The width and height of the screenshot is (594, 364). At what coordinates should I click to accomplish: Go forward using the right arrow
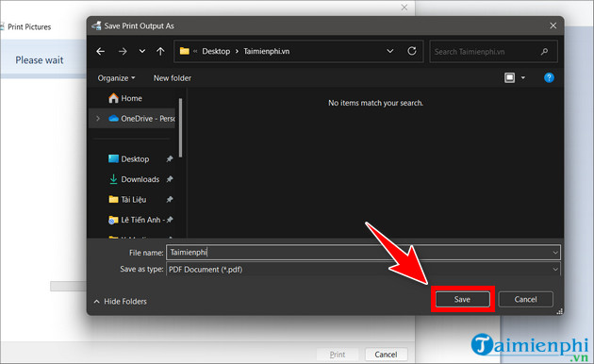(x=123, y=51)
